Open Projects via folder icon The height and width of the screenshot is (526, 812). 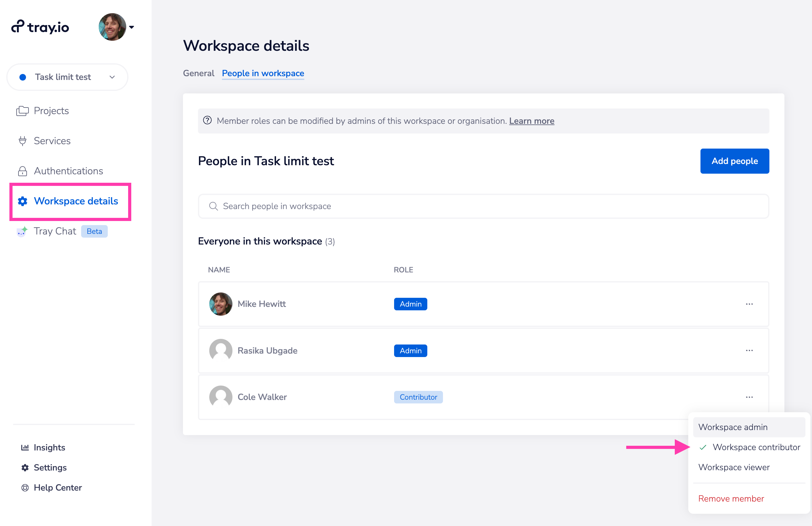click(x=23, y=111)
